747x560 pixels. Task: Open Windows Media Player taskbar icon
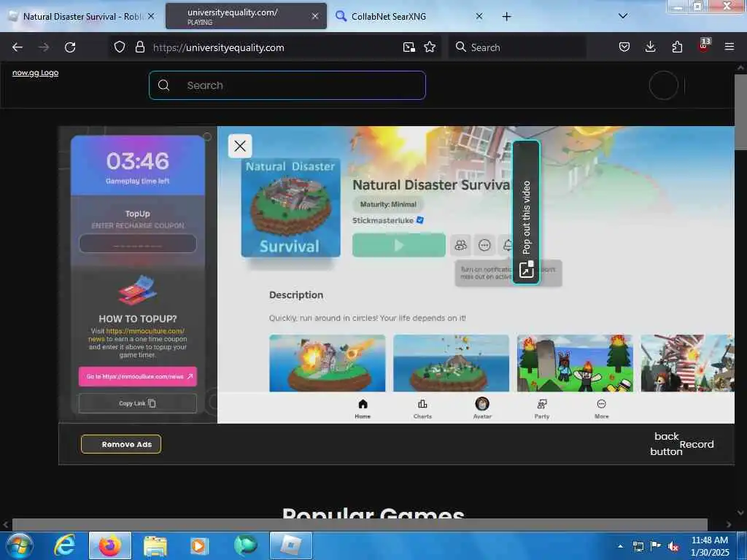pos(198,545)
